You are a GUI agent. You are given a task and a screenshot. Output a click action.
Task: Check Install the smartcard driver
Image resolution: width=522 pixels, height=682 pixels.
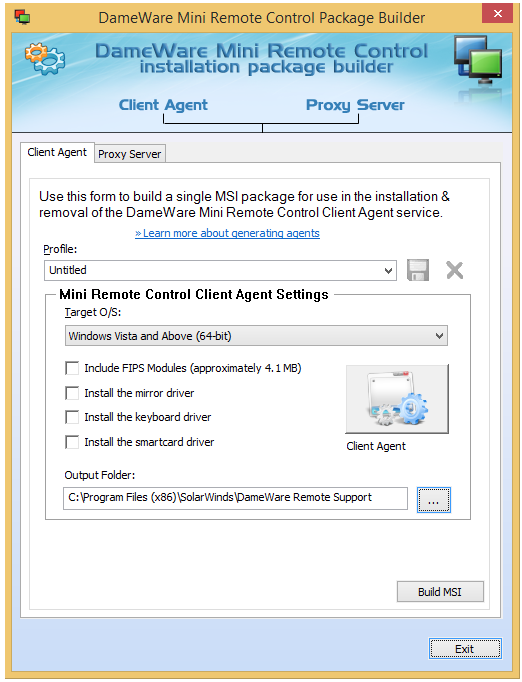pos(72,442)
